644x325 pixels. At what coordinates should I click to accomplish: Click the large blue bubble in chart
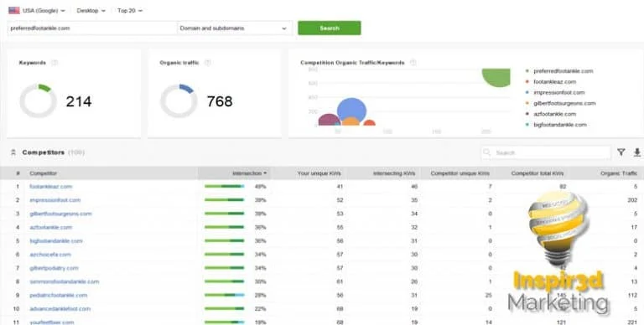pyautogui.click(x=351, y=110)
